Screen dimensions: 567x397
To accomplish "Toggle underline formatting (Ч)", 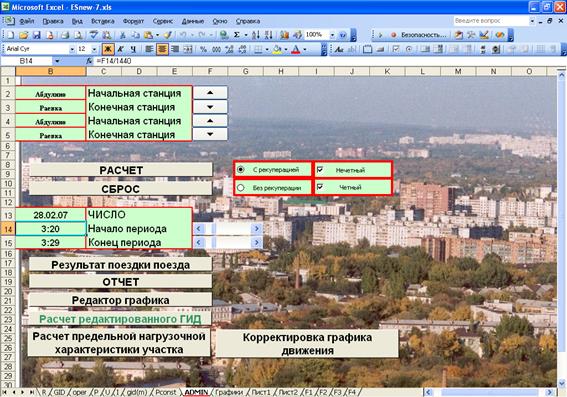I will 133,49.
